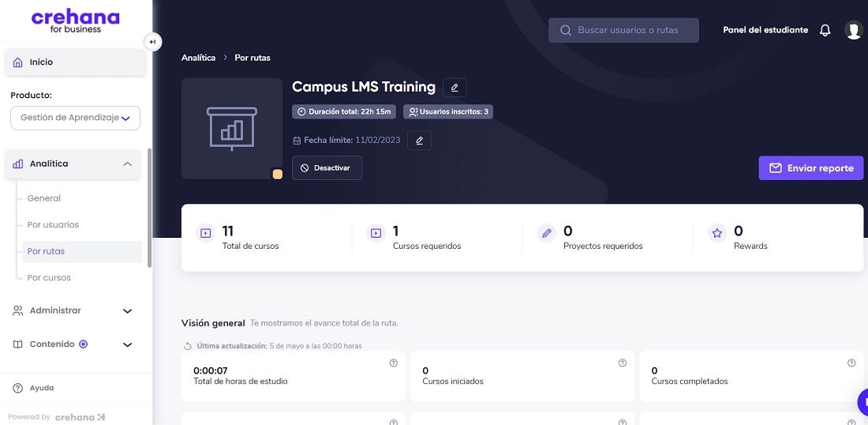The height and width of the screenshot is (425, 868).
Task: Click the 0:00:07 study hours value
Action: pyautogui.click(x=211, y=370)
